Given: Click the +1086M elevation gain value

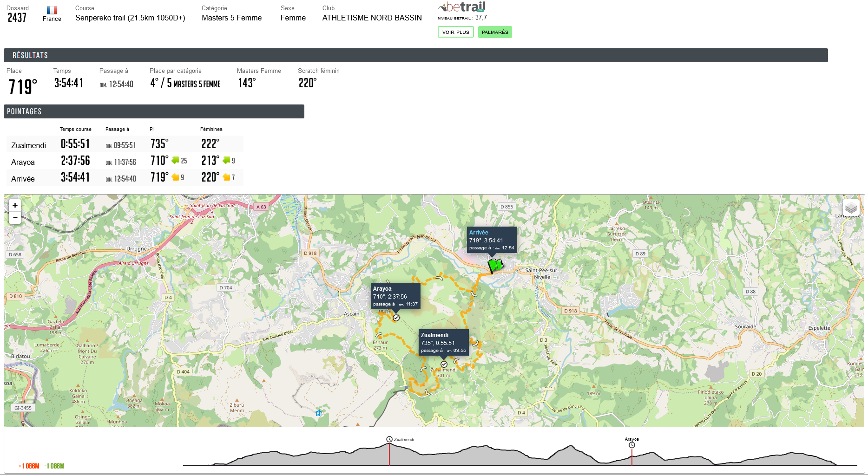Looking at the screenshot, I should click(x=29, y=466).
